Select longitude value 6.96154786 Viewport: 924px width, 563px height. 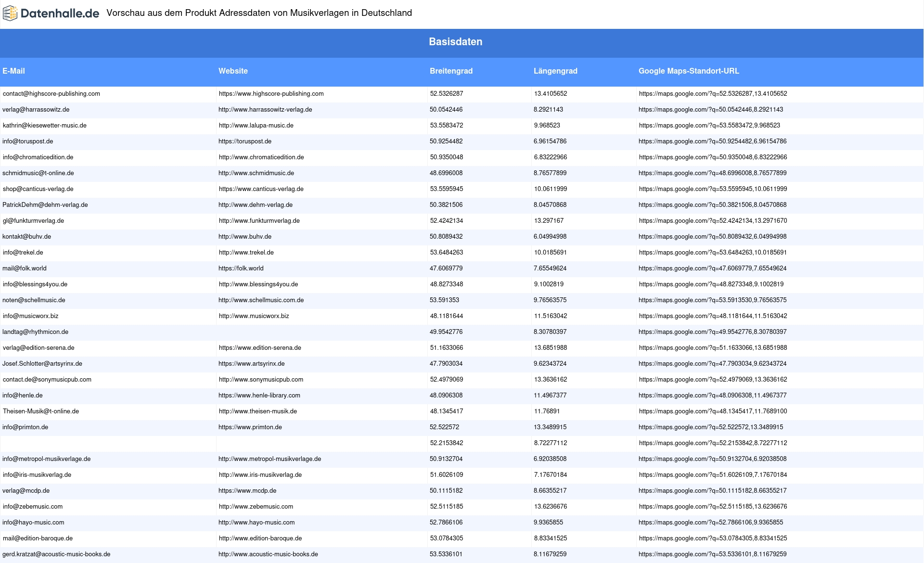(x=550, y=141)
